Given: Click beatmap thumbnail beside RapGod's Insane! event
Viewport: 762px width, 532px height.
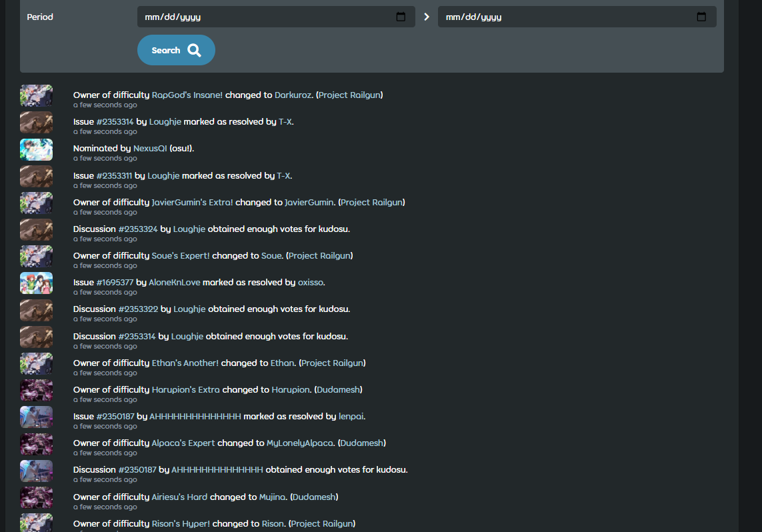Looking at the screenshot, I should click(x=37, y=96).
